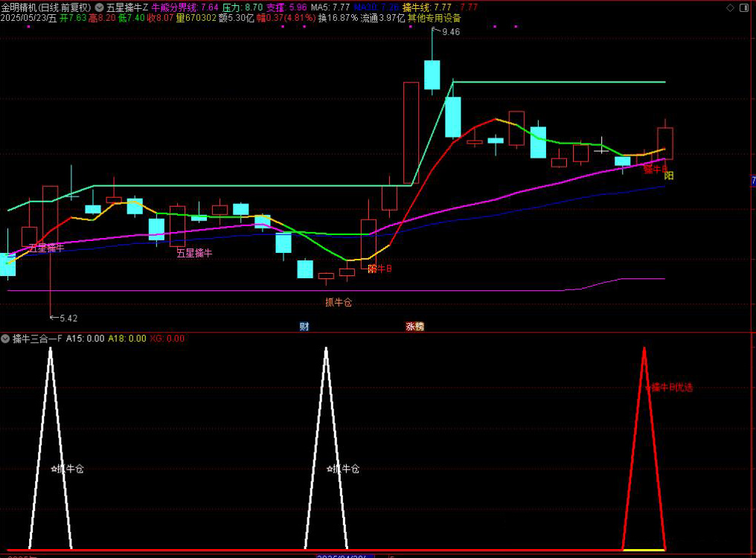The image size is (756, 558).
Task: Click the 9.46 high price marker
Action: pos(450,32)
